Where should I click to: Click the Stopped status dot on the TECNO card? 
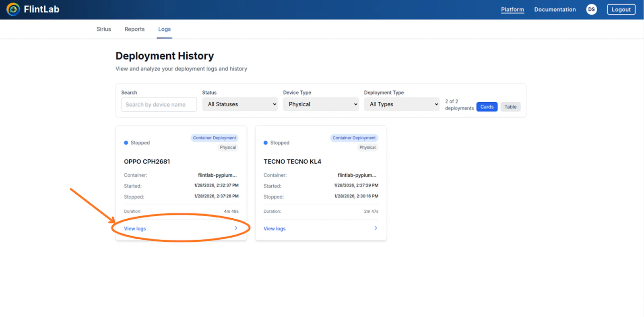tap(266, 143)
